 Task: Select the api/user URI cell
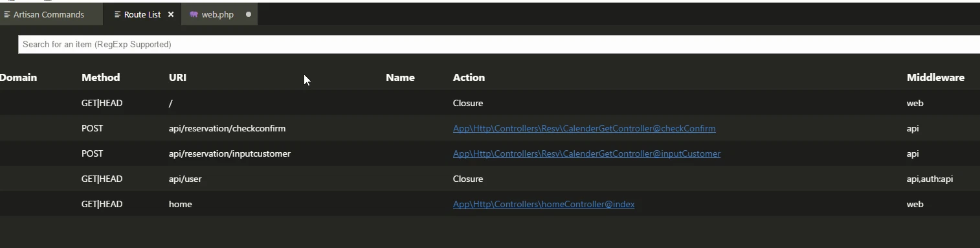tap(185, 179)
